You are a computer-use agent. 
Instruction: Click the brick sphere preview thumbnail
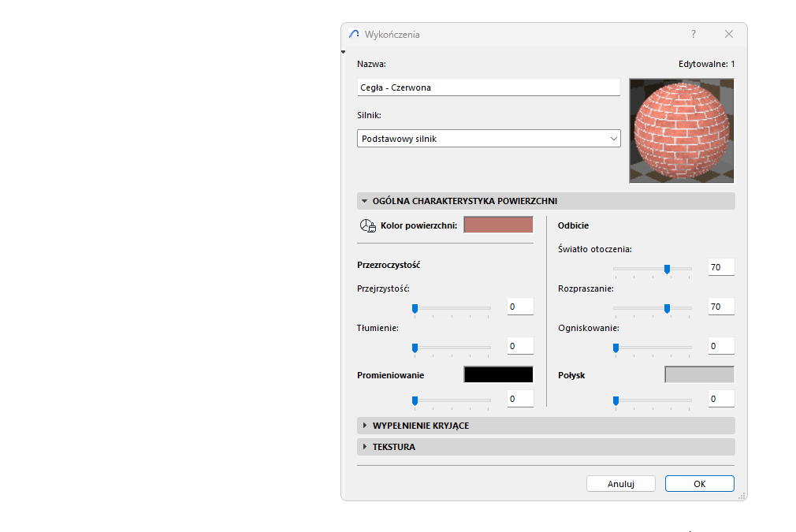click(681, 130)
